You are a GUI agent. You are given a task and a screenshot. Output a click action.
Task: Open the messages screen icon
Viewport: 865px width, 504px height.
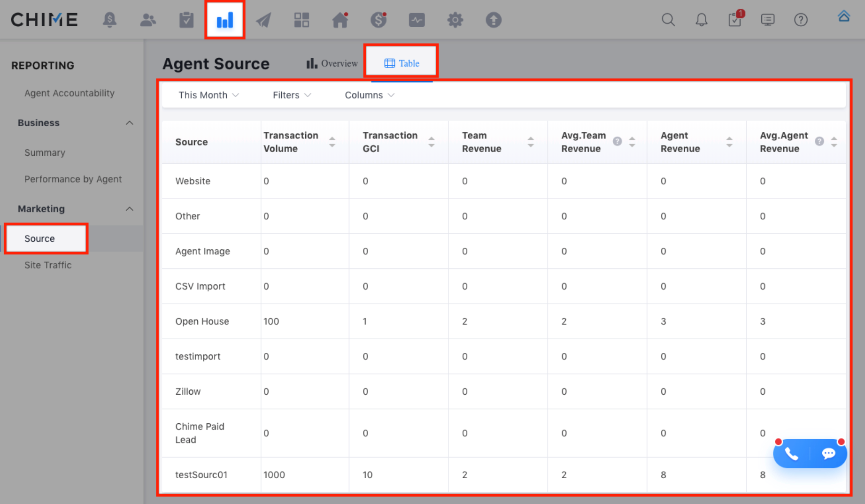(x=768, y=20)
